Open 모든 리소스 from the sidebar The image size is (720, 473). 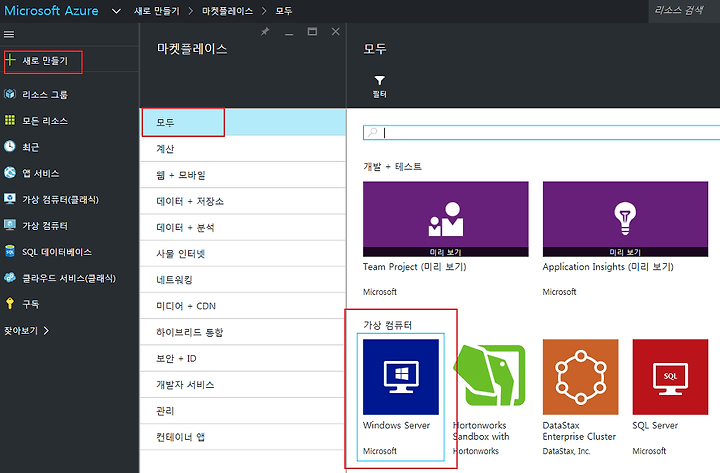pos(45,121)
